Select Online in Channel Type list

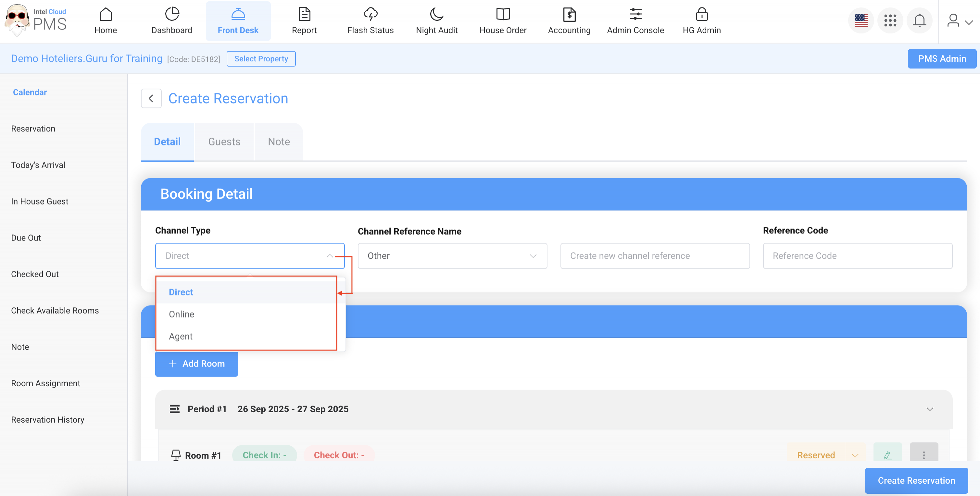point(182,314)
